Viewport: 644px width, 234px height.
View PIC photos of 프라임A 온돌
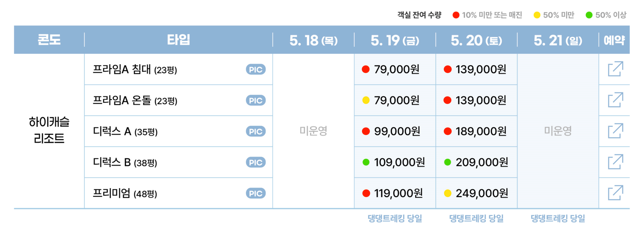click(256, 100)
